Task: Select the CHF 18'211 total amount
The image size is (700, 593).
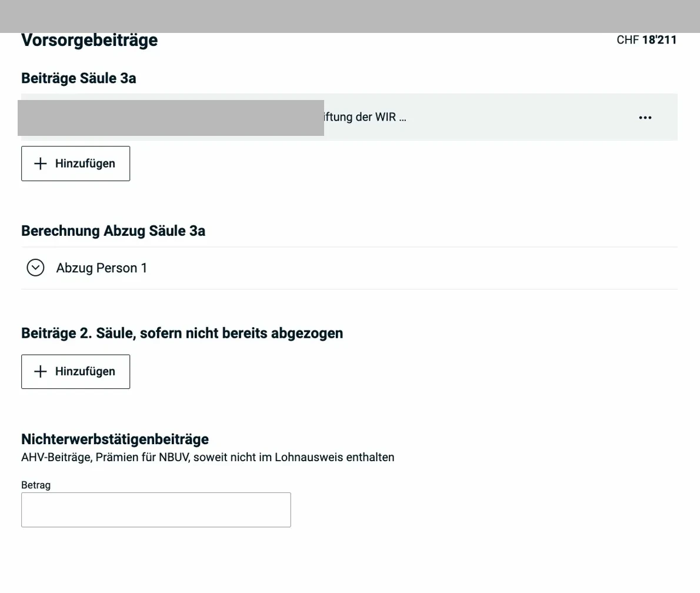Action: [646, 39]
